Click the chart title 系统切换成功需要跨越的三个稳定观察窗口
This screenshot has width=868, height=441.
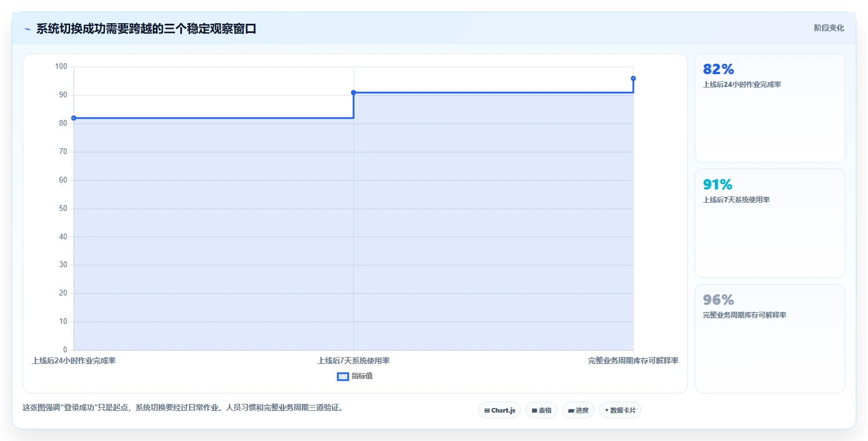[146, 29]
